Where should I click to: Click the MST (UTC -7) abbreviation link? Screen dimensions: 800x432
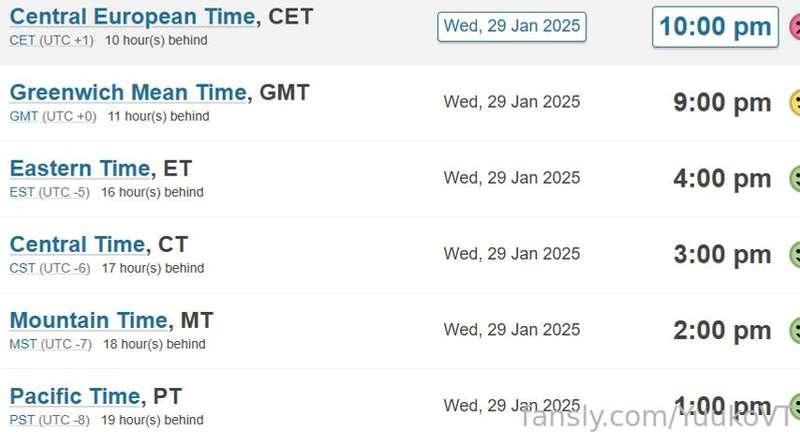[x=51, y=345]
